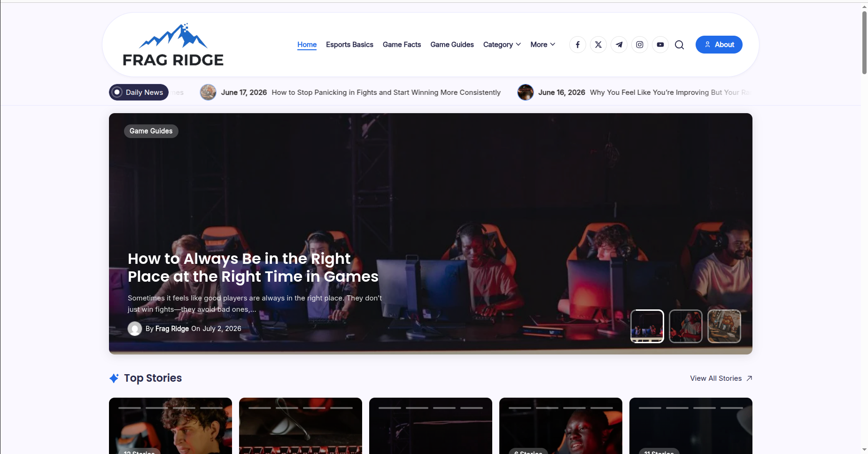This screenshot has width=868, height=454.
Task: Open the Game Guides tag on hero banner
Action: (x=151, y=131)
